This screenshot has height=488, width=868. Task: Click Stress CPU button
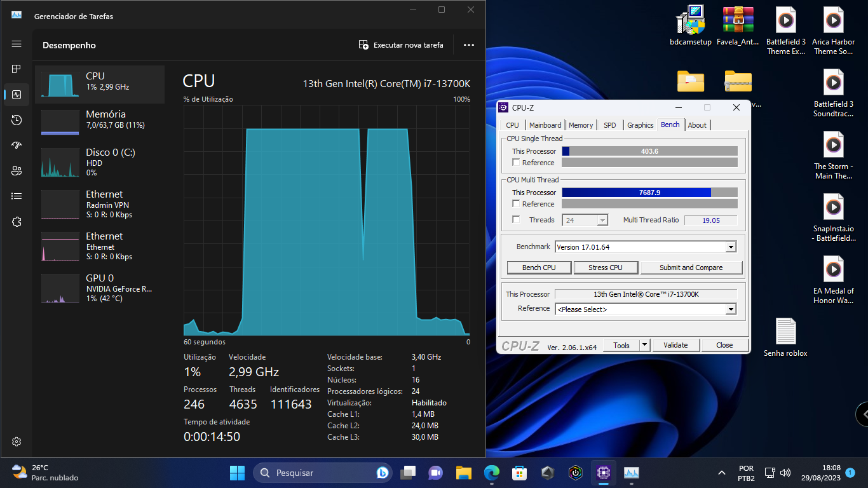pos(606,268)
